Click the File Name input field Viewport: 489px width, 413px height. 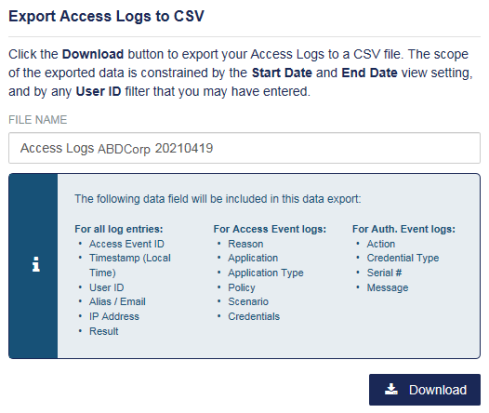coord(244,148)
